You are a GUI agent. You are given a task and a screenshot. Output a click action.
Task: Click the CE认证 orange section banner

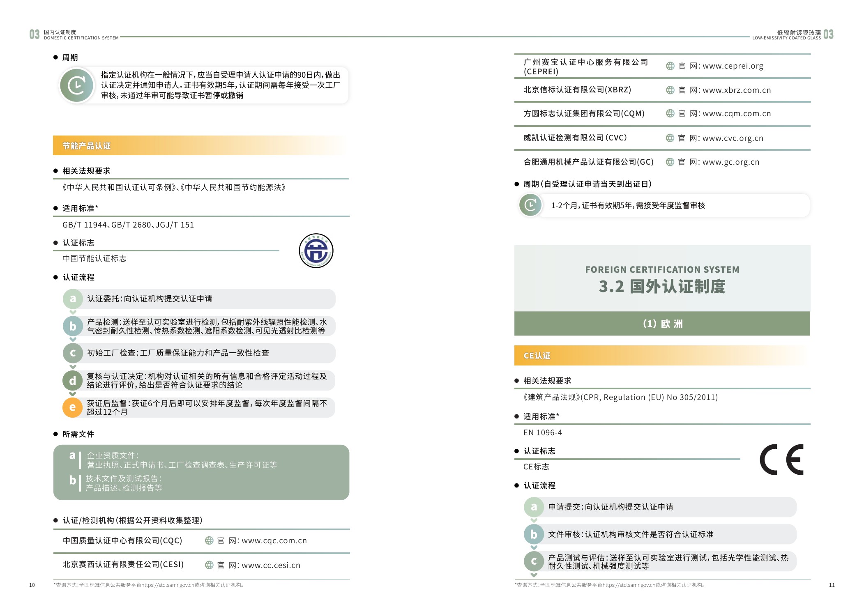(x=662, y=356)
